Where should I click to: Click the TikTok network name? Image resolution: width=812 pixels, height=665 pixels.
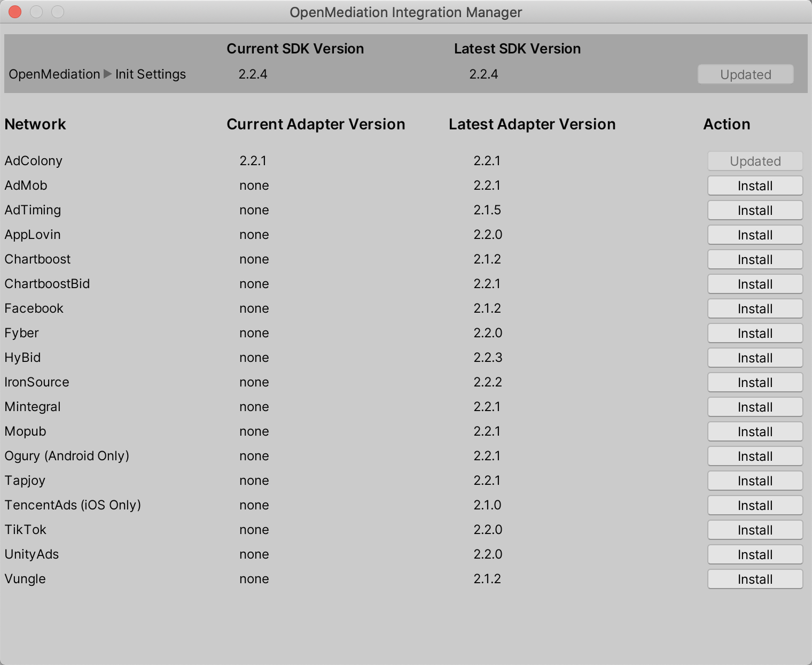click(25, 530)
